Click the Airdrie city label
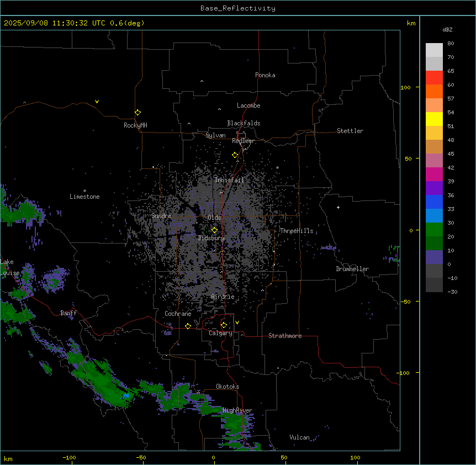476x465 pixels. click(223, 297)
